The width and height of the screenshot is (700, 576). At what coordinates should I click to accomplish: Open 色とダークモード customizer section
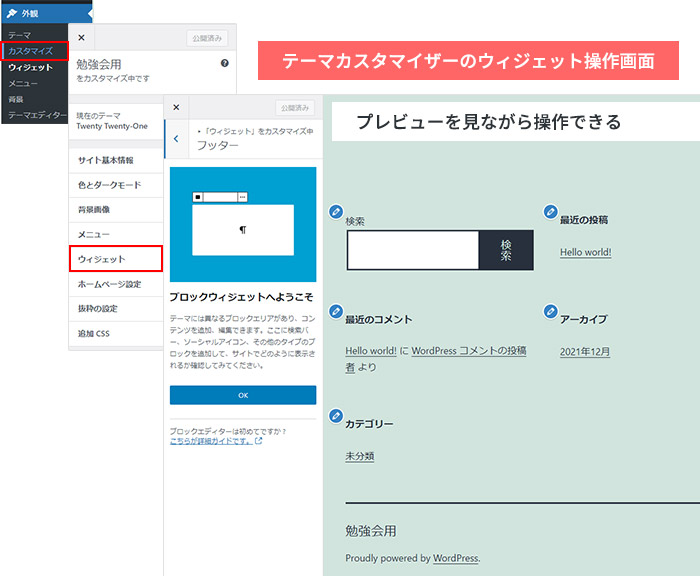(116, 185)
